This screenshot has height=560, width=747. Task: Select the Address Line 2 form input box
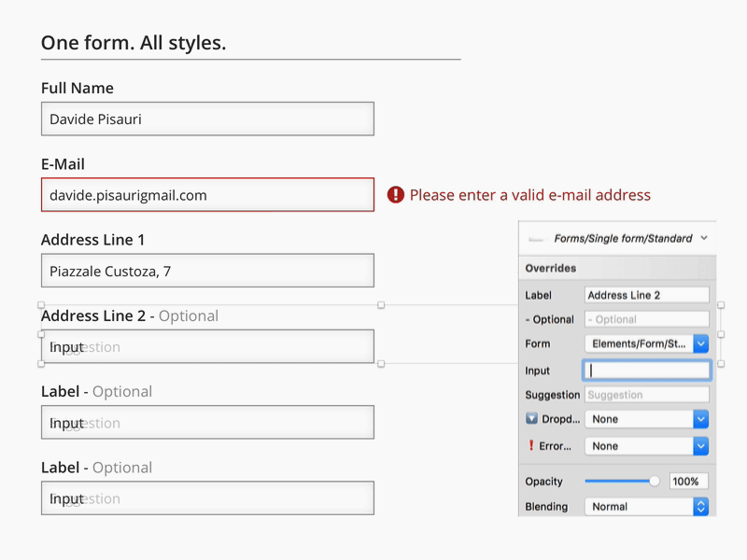(207, 347)
